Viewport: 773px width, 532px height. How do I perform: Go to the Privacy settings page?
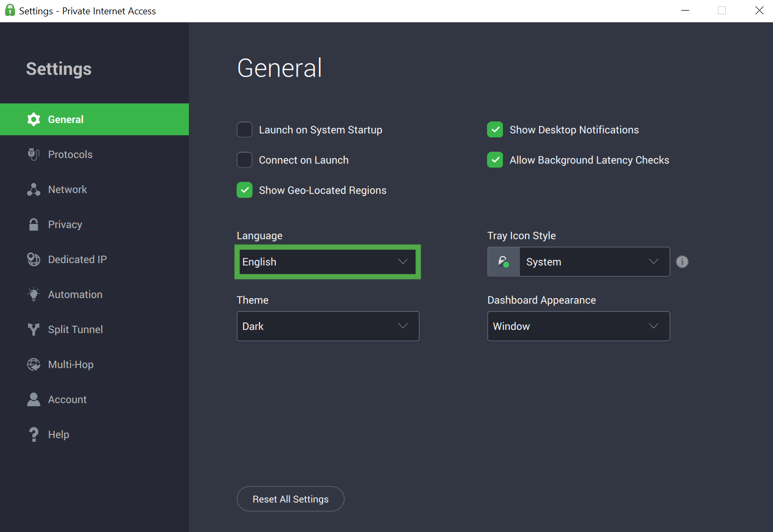(x=94, y=224)
